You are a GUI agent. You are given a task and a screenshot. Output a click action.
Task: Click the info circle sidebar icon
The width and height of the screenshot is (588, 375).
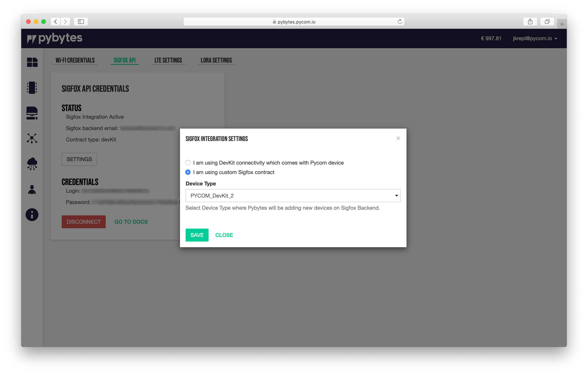pyautogui.click(x=32, y=215)
